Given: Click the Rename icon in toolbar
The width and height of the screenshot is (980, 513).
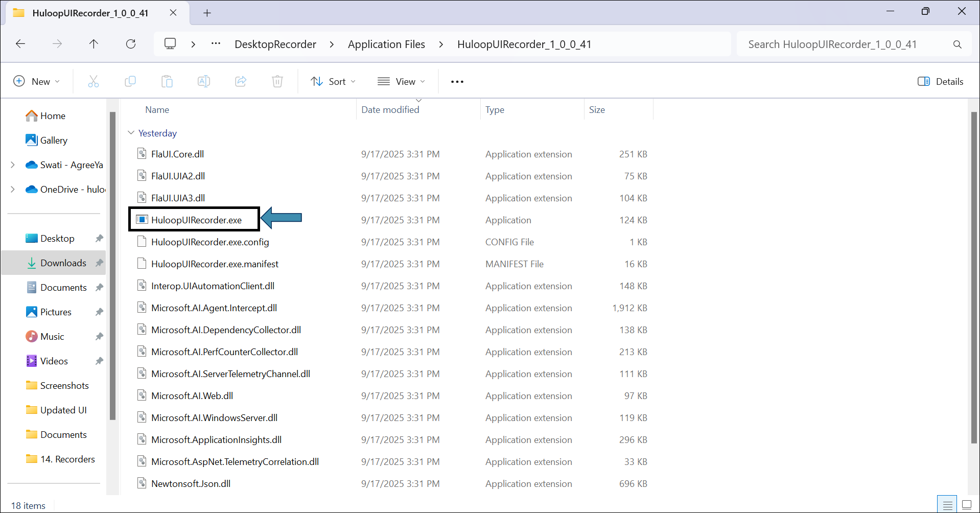Looking at the screenshot, I should 204,81.
